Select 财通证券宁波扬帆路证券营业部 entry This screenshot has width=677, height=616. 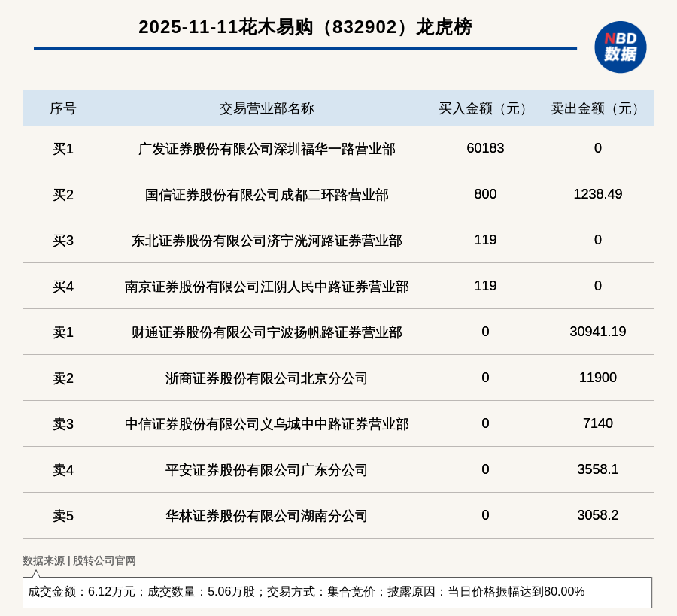[266, 332]
